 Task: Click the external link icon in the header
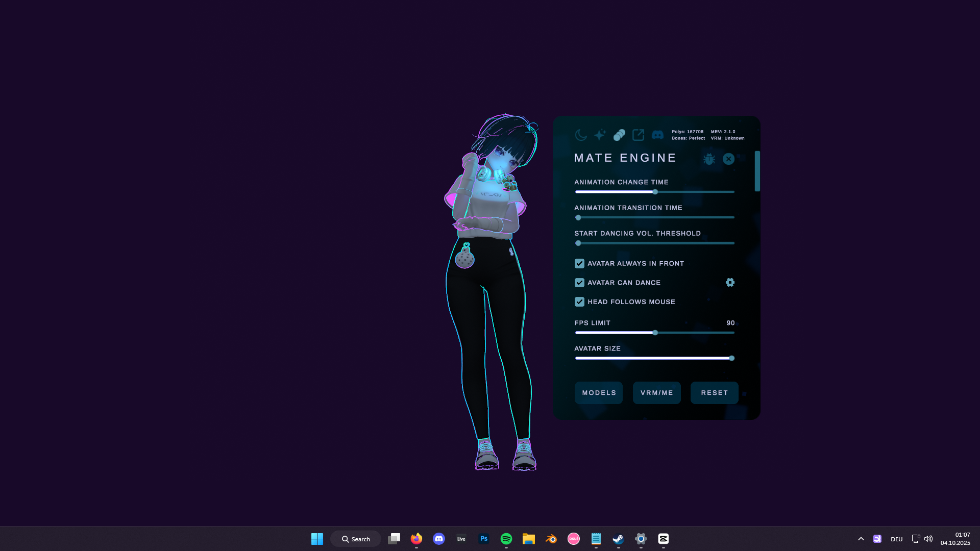[639, 135]
